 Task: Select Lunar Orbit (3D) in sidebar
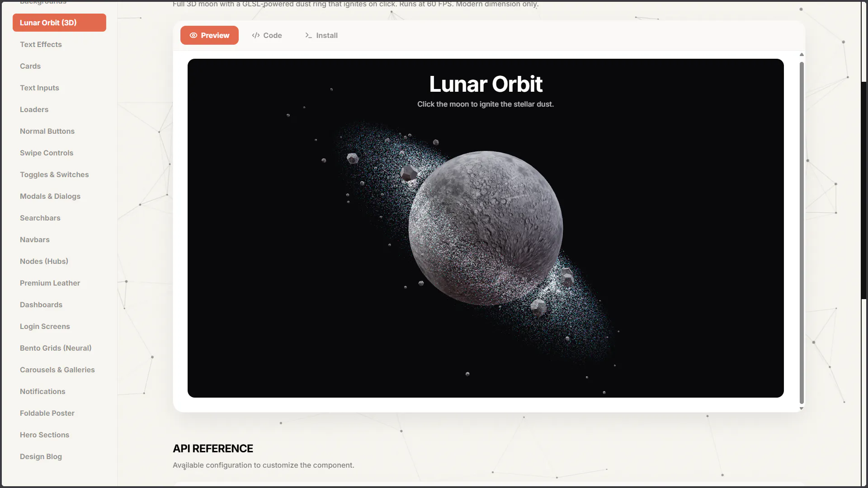point(59,23)
